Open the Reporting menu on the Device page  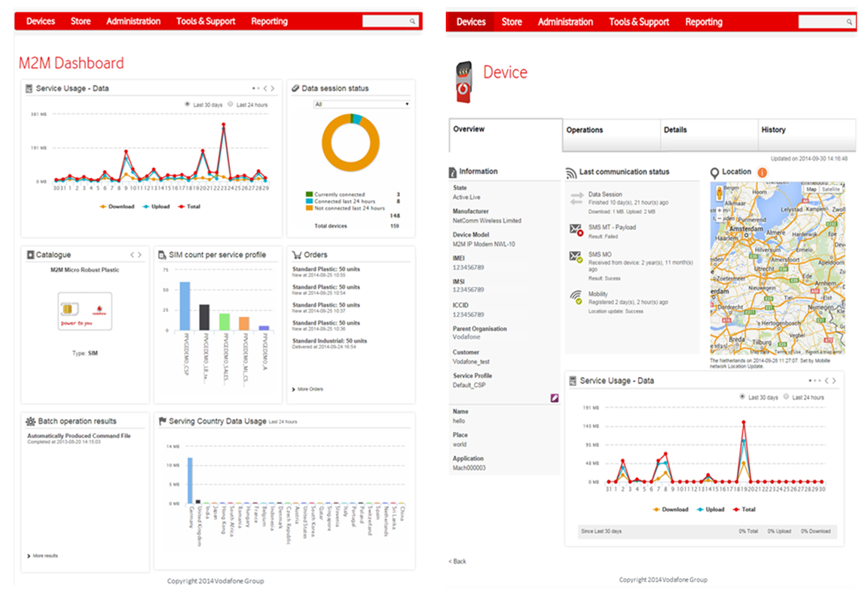point(704,22)
